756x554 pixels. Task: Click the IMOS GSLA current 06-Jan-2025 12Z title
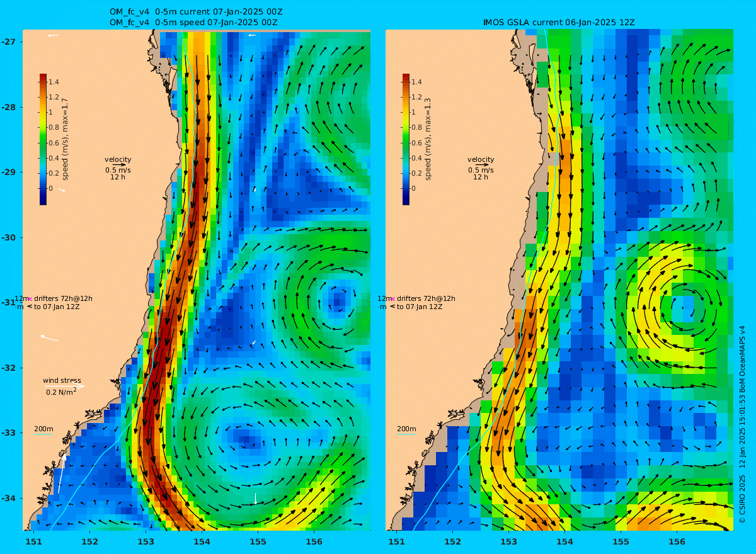click(x=558, y=22)
